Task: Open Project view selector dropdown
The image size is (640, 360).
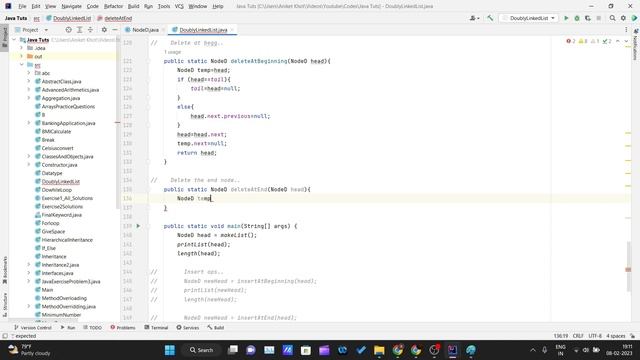Action: 32,30
